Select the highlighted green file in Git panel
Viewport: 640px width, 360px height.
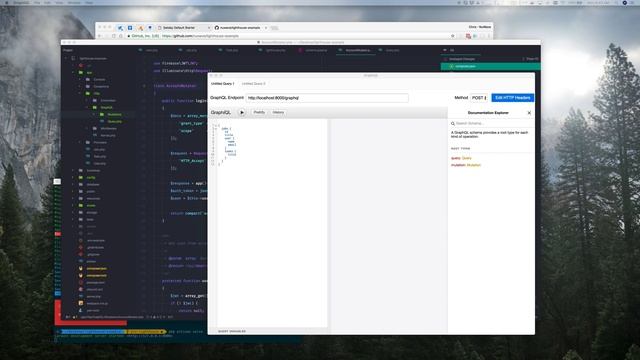point(491,66)
